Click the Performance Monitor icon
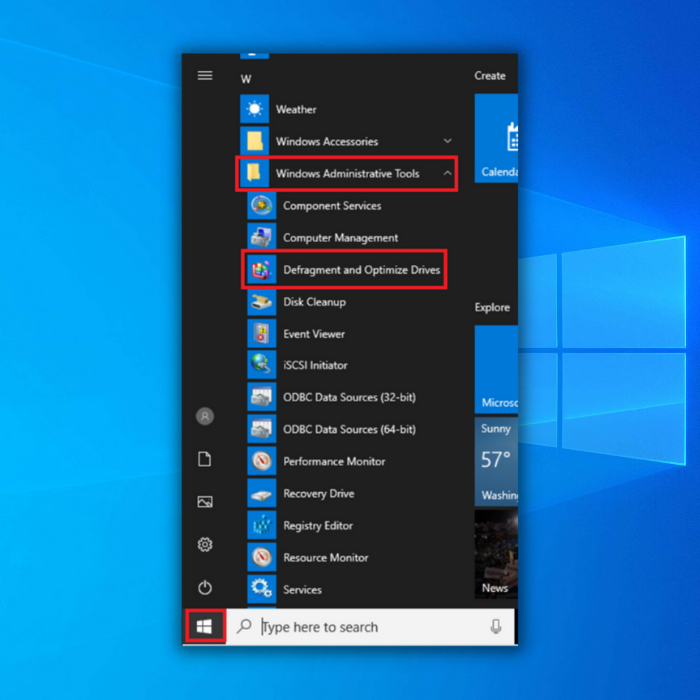Image resolution: width=700 pixels, height=700 pixels. tap(262, 462)
